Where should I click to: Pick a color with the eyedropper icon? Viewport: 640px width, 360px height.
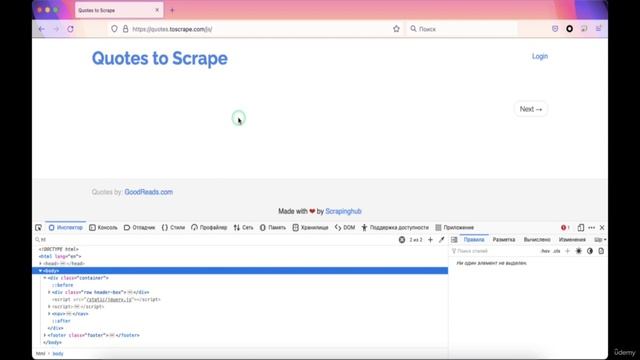pyautogui.click(x=441, y=240)
